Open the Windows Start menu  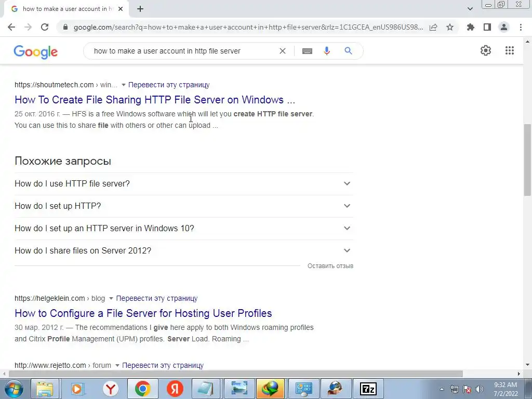tap(14, 389)
